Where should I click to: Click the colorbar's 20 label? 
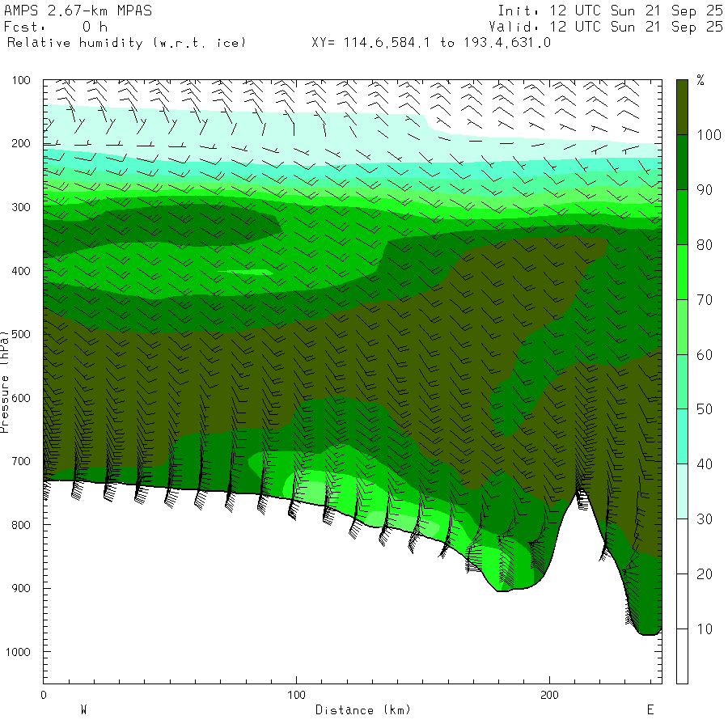(705, 574)
